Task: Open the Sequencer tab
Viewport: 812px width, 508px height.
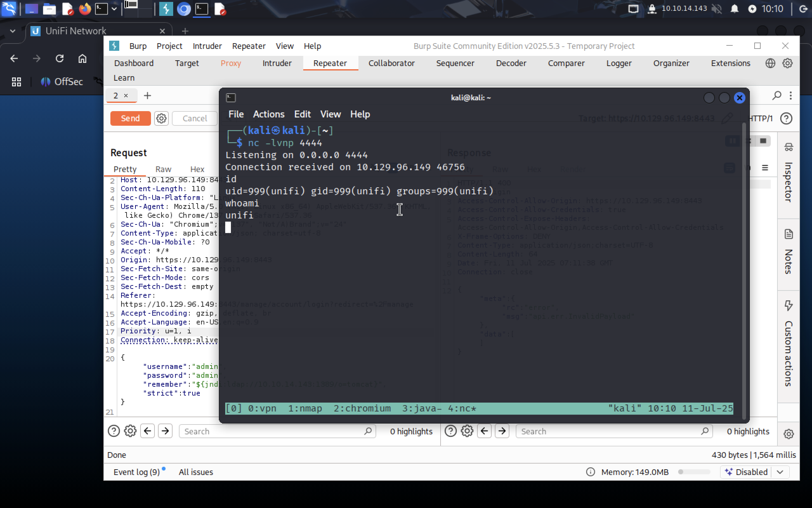Action: point(455,63)
